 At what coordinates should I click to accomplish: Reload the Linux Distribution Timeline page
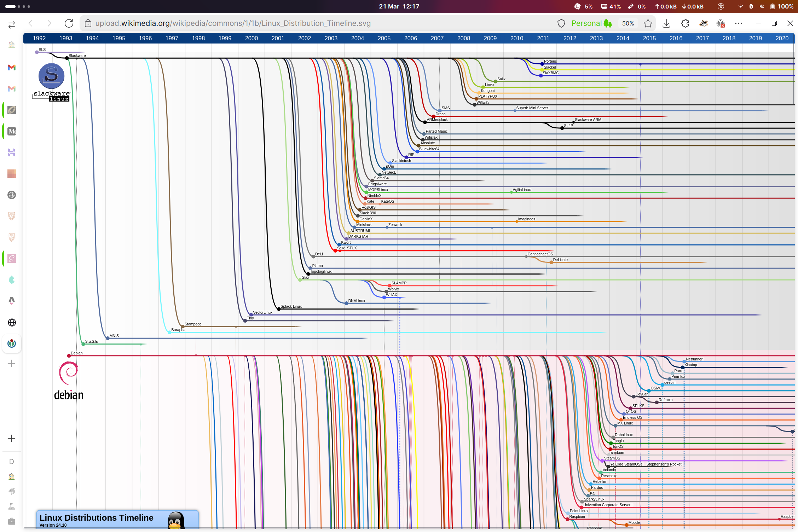(69, 23)
